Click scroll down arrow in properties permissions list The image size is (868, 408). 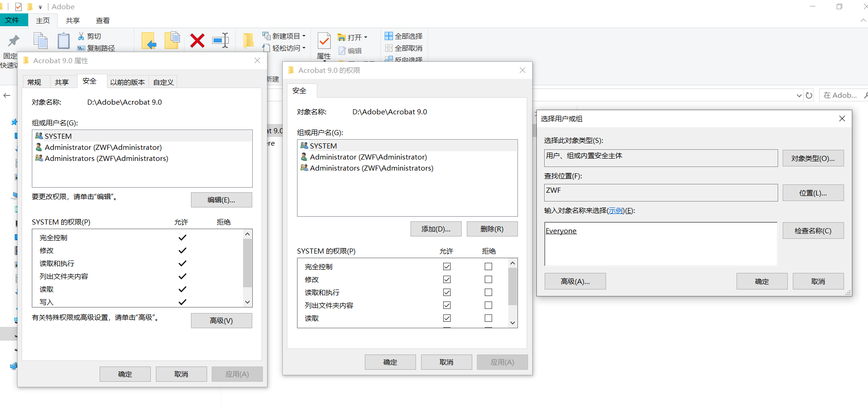(x=247, y=302)
